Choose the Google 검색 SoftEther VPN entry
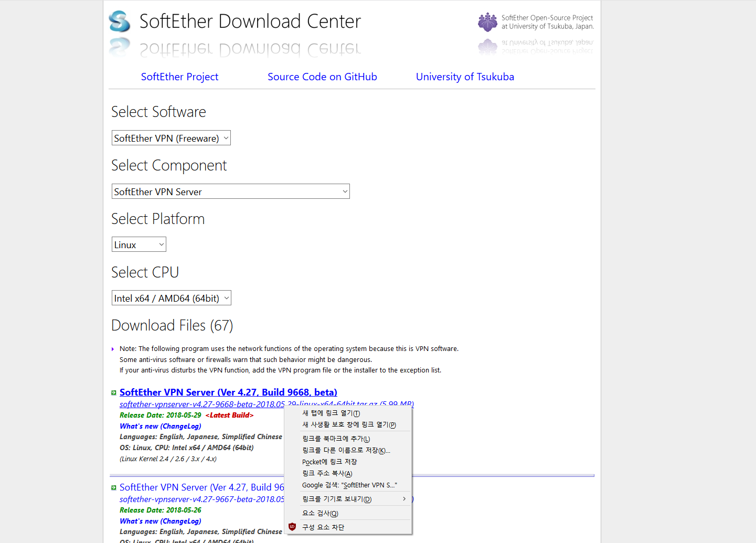 (349, 485)
